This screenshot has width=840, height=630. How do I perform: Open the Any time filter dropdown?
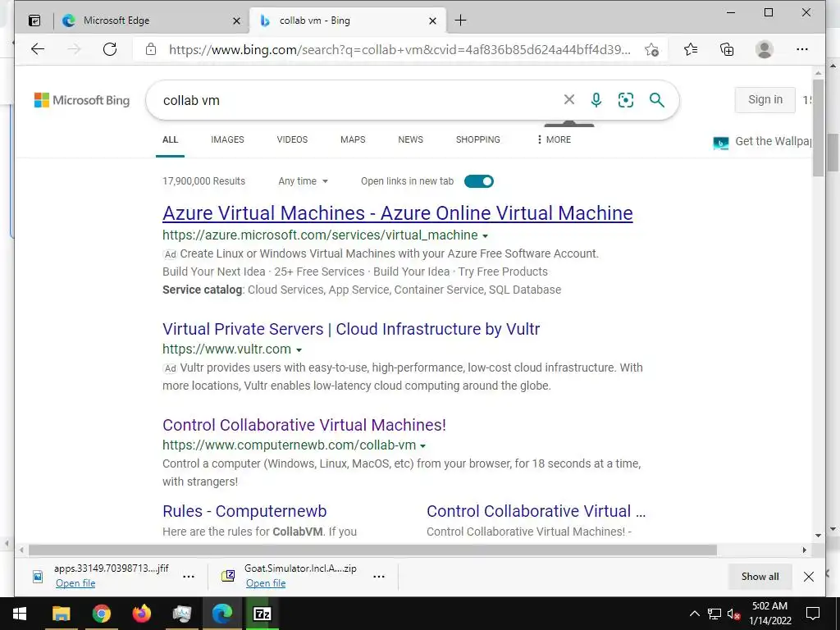click(303, 181)
